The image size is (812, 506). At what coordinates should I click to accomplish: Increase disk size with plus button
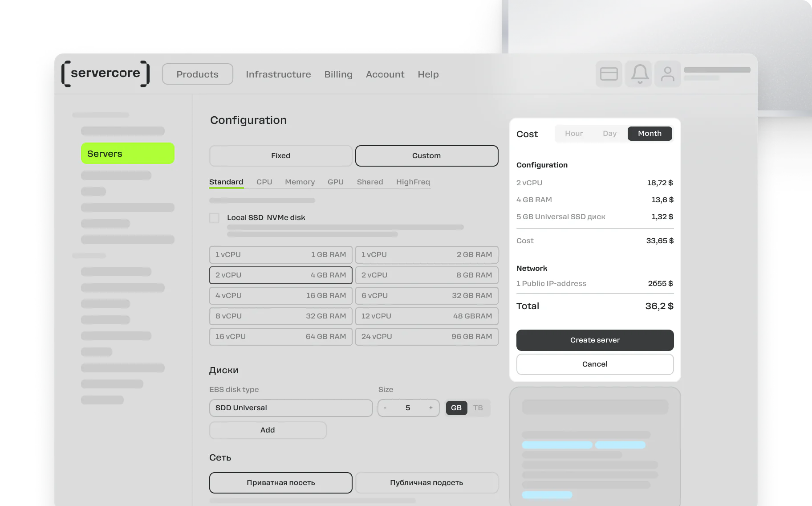(x=430, y=408)
